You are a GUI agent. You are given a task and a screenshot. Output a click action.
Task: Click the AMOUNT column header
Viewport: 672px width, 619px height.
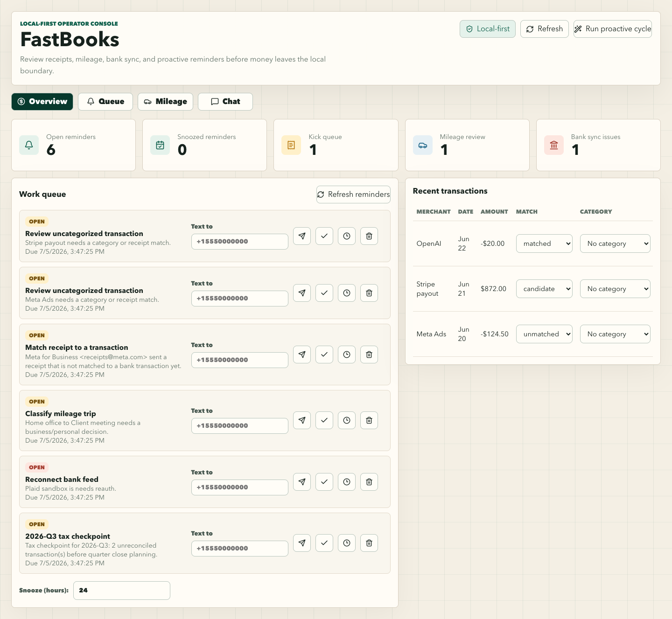pos(494,212)
